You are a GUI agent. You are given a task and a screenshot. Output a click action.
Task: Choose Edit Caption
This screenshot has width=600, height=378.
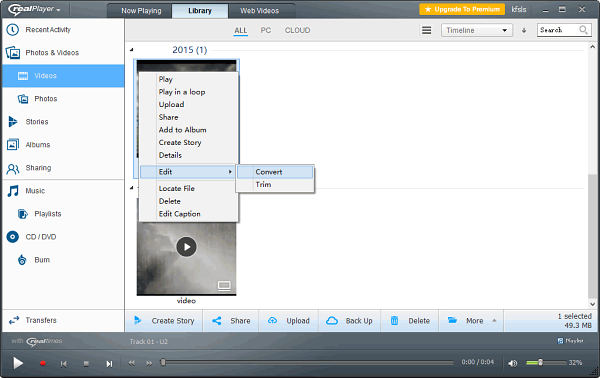[189, 213]
